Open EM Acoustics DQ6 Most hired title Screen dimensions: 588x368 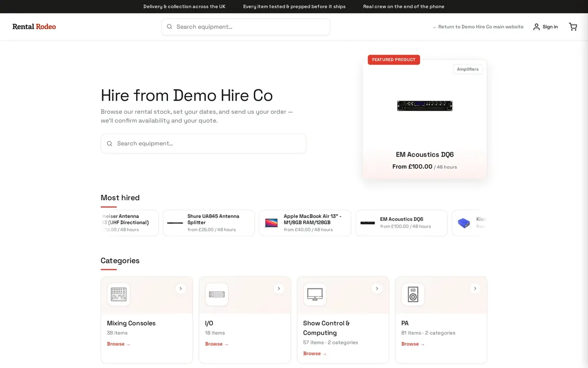click(x=401, y=219)
